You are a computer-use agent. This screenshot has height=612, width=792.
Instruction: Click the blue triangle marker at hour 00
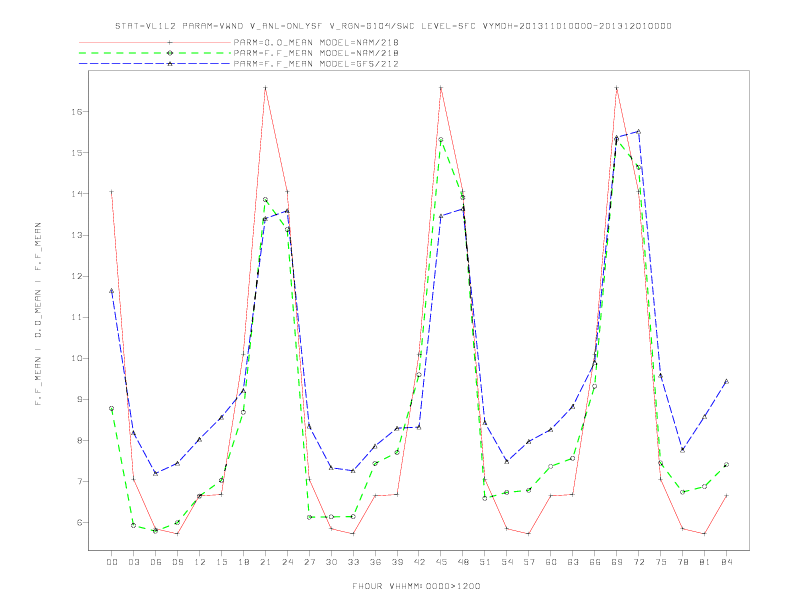pos(112,291)
